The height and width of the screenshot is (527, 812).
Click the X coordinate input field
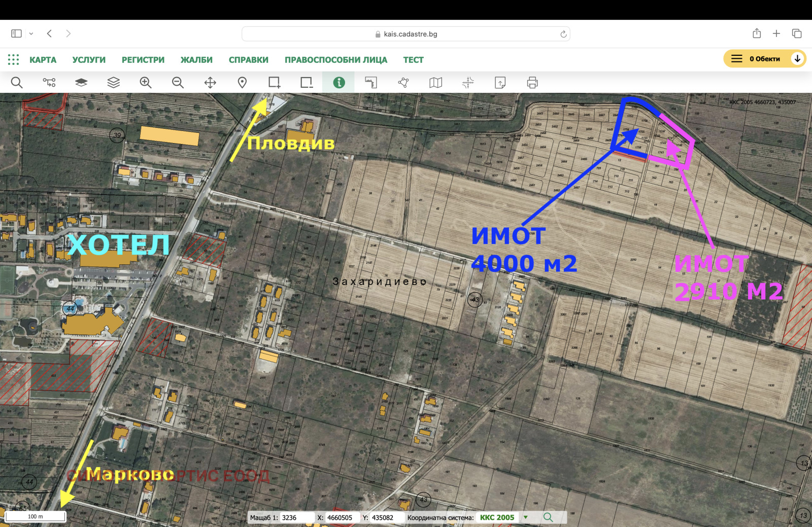[341, 517]
